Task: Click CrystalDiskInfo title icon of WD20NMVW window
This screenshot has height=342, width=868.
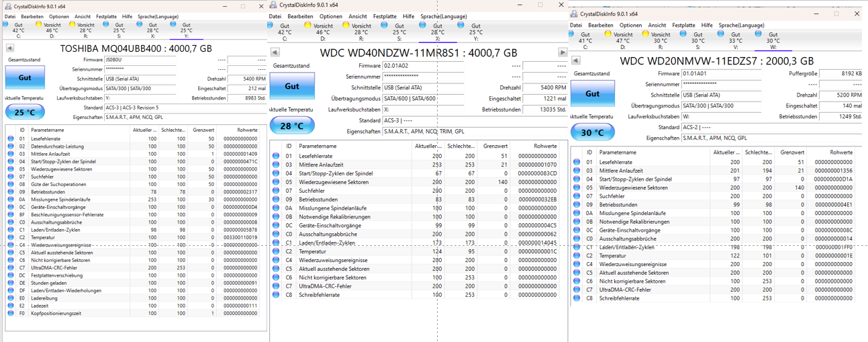Action: coord(574,13)
